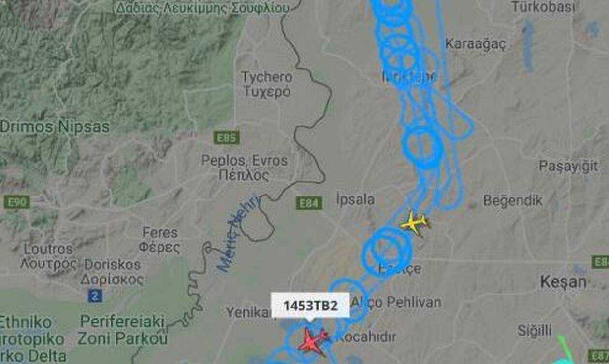609x364 pixels.
Task: Click the E84 road shield marker
Action: 309,203
